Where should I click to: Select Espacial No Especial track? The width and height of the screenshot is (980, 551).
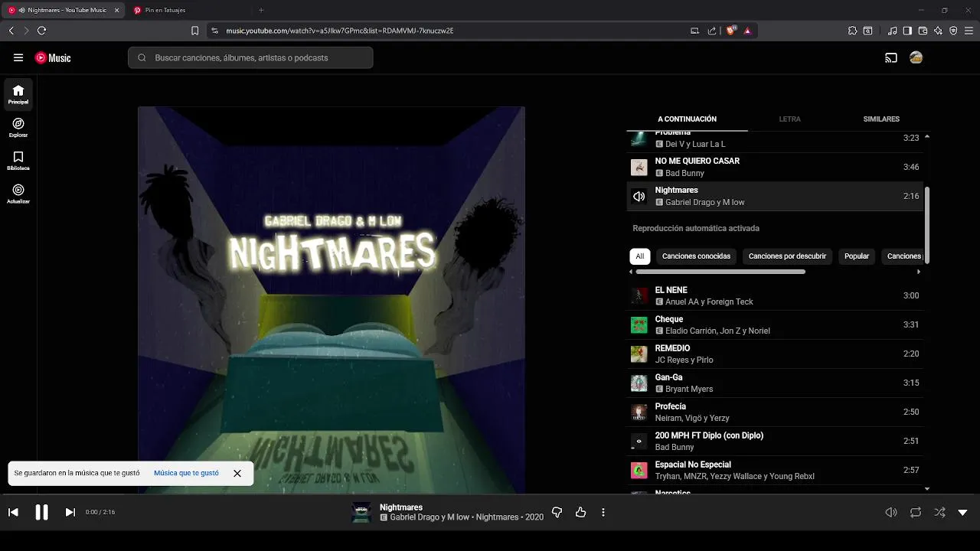pyautogui.click(x=775, y=470)
